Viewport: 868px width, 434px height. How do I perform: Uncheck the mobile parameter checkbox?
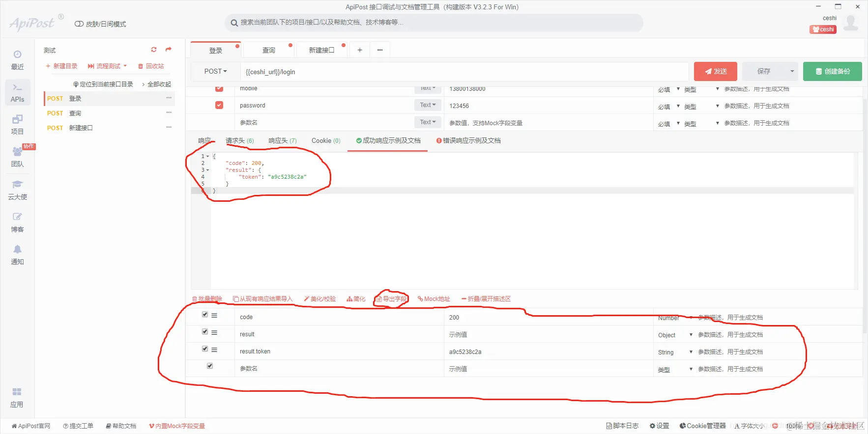pyautogui.click(x=219, y=89)
